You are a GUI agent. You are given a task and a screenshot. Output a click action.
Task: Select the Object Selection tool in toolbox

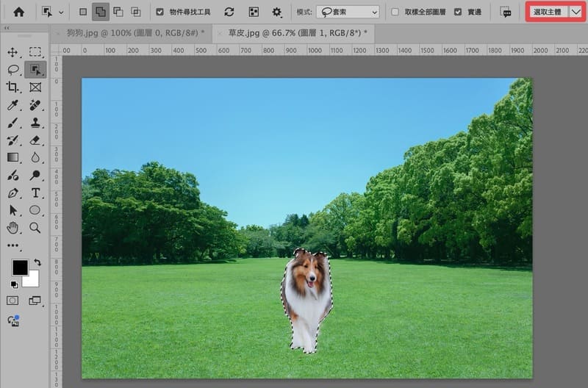35,70
